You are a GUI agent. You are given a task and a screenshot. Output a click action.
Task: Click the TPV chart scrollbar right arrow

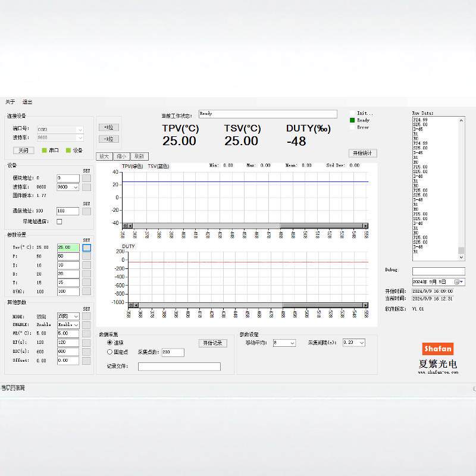[x=365, y=226]
